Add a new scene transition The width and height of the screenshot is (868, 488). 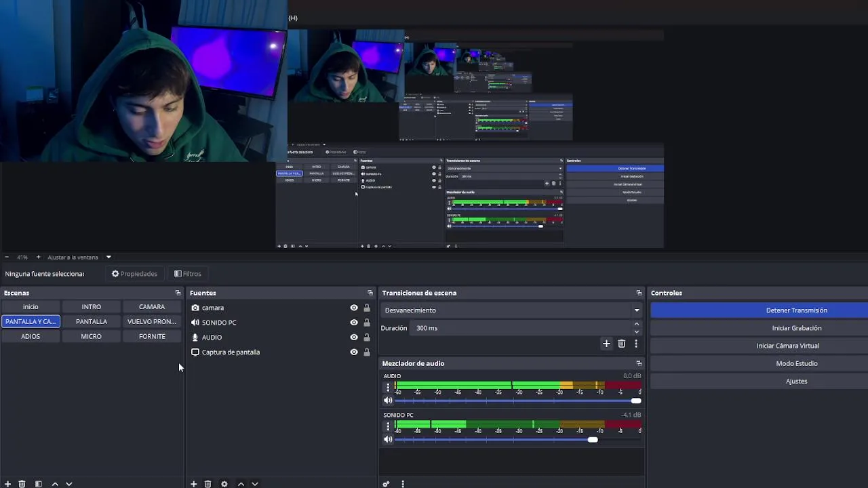point(606,344)
